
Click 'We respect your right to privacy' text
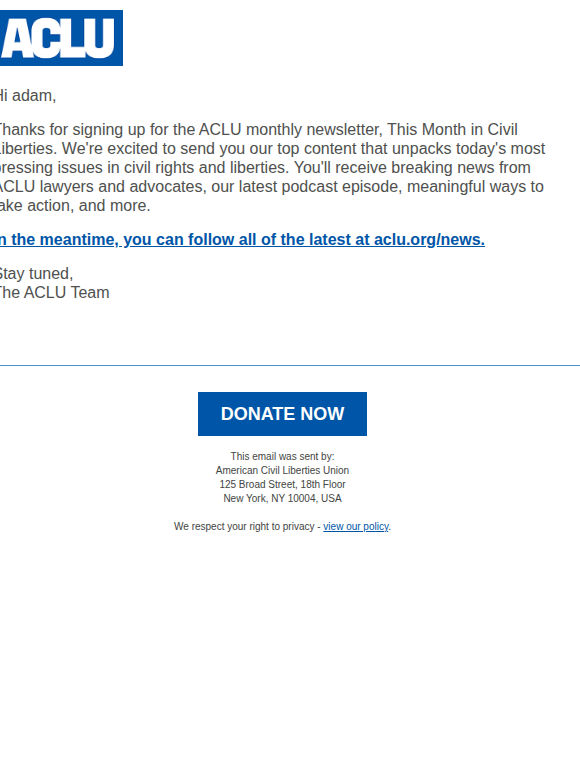(x=244, y=526)
